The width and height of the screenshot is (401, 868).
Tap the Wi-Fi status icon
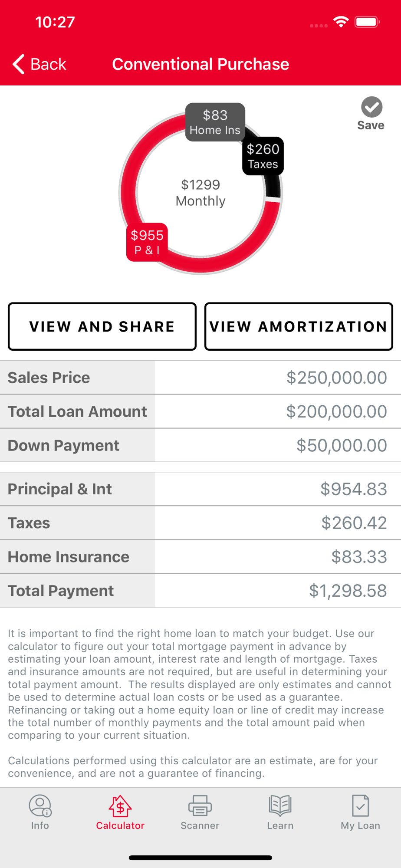(341, 22)
